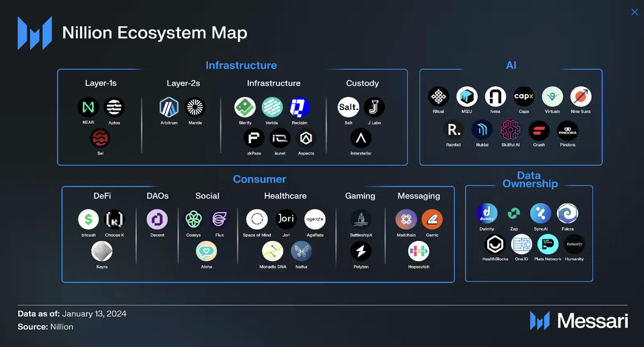The image size is (644, 347).
Task: Click the Salt custody logo
Action: (x=348, y=107)
